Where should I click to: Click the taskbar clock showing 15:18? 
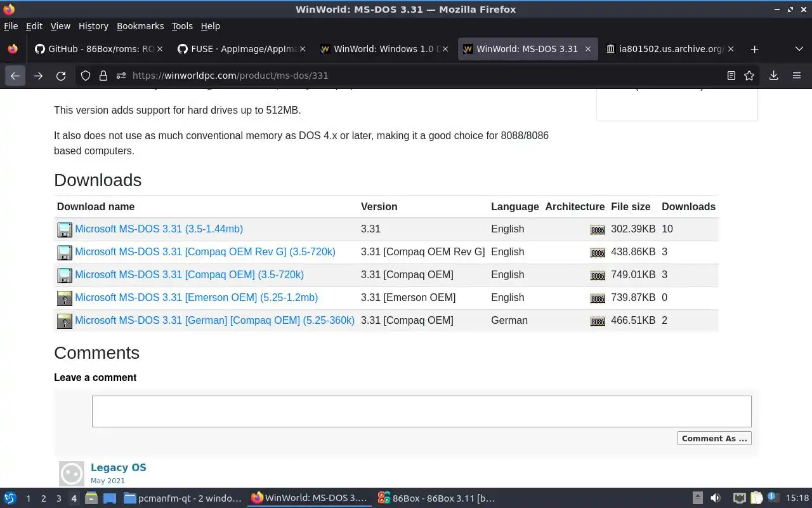coord(797,498)
